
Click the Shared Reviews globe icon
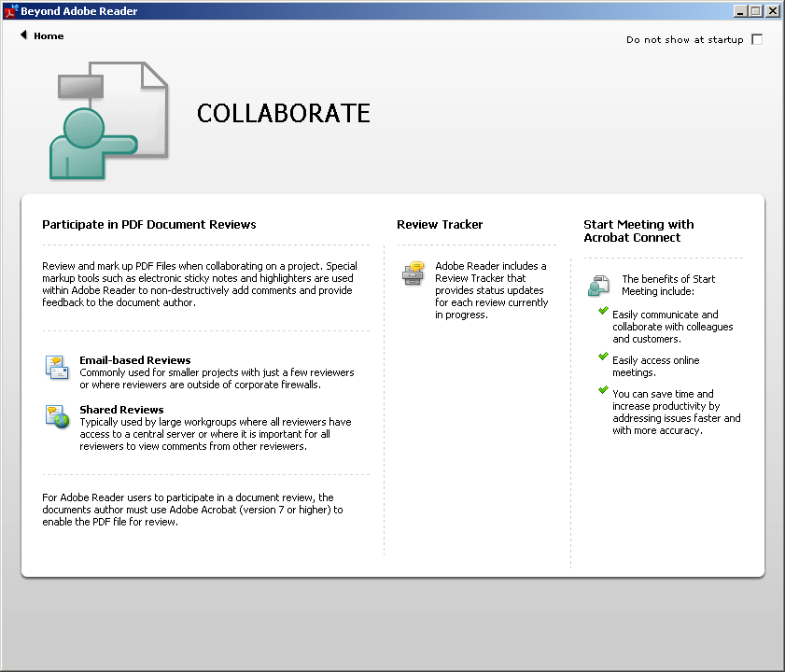pos(57,416)
